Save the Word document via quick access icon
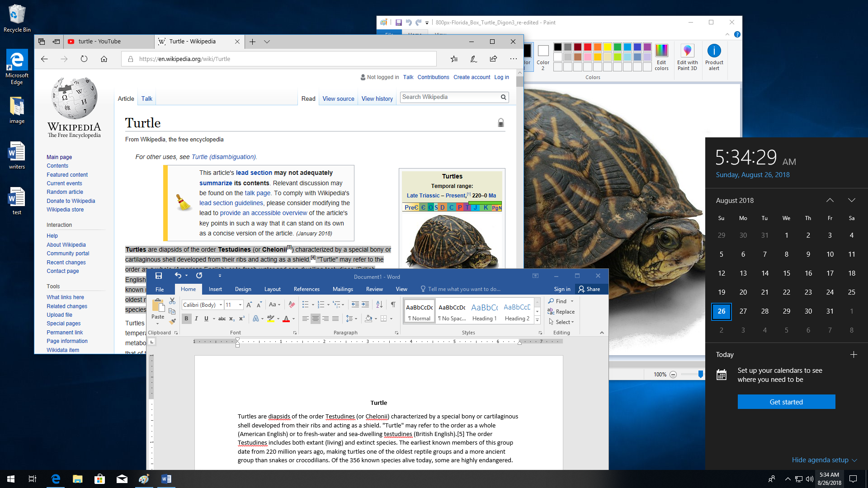The height and width of the screenshot is (488, 868). (159, 276)
